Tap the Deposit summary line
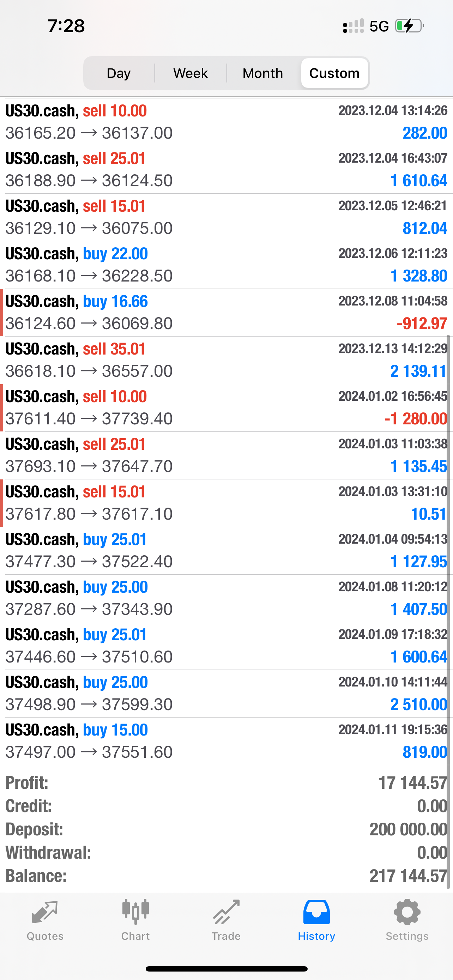453x980 pixels. (x=226, y=829)
